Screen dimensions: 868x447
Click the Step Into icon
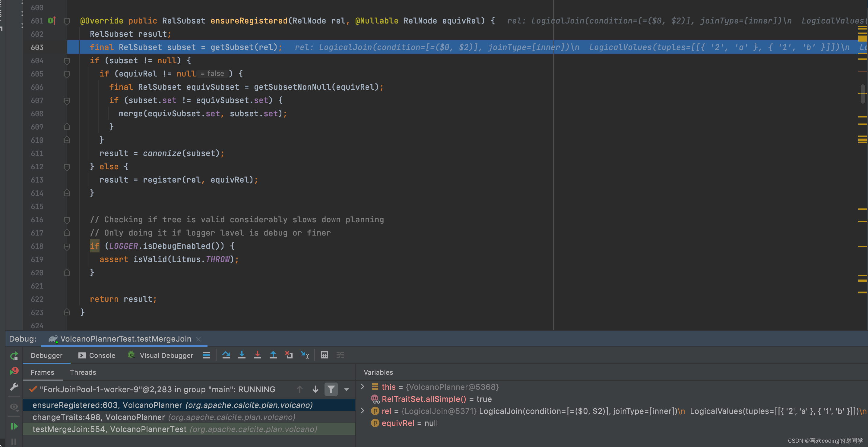(242, 355)
